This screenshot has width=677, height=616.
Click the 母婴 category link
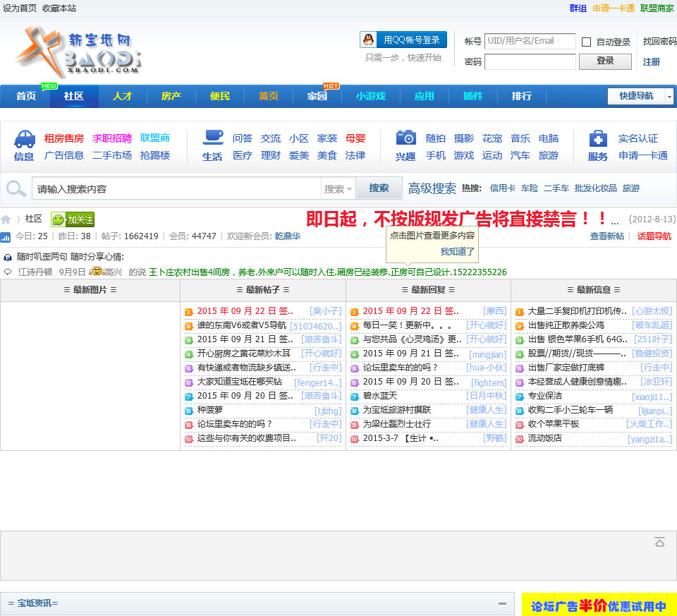click(355, 138)
